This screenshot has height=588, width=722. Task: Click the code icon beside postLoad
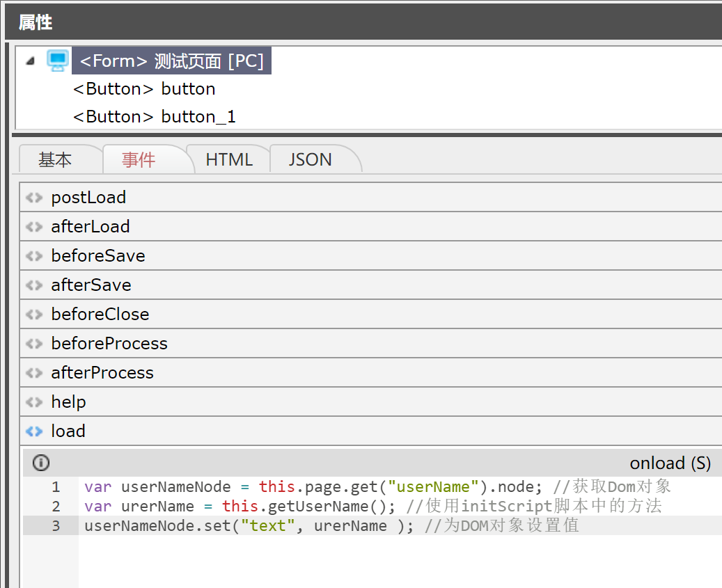click(x=33, y=198)
